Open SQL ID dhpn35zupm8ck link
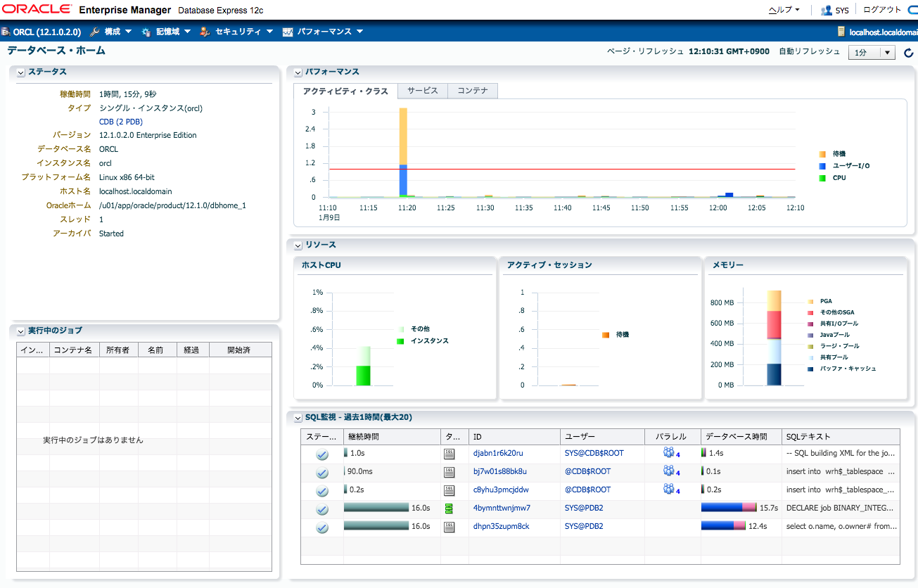 point(501,527)
